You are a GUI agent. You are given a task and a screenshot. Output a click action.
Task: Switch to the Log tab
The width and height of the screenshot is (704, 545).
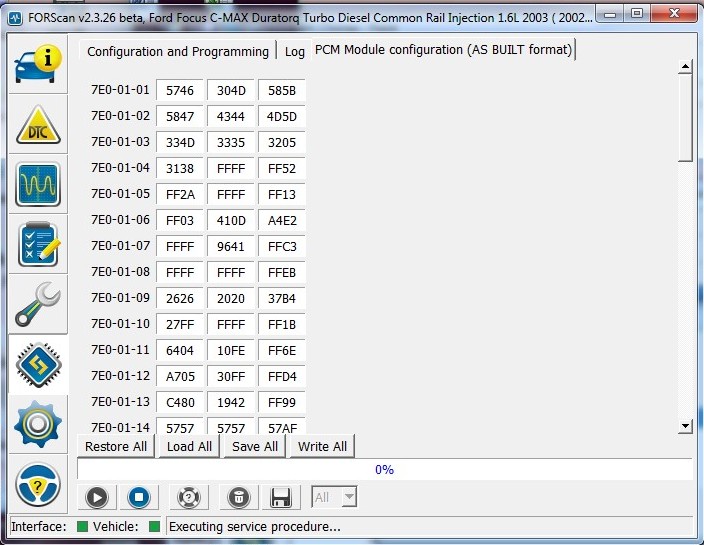(294, 51)
